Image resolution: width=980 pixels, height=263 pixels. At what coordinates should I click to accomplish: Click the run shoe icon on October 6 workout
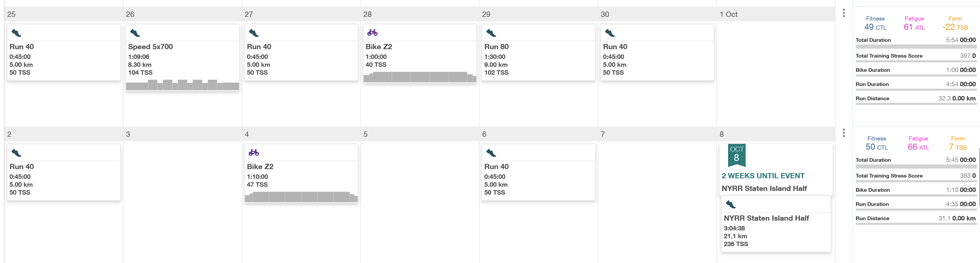(491, 153)
